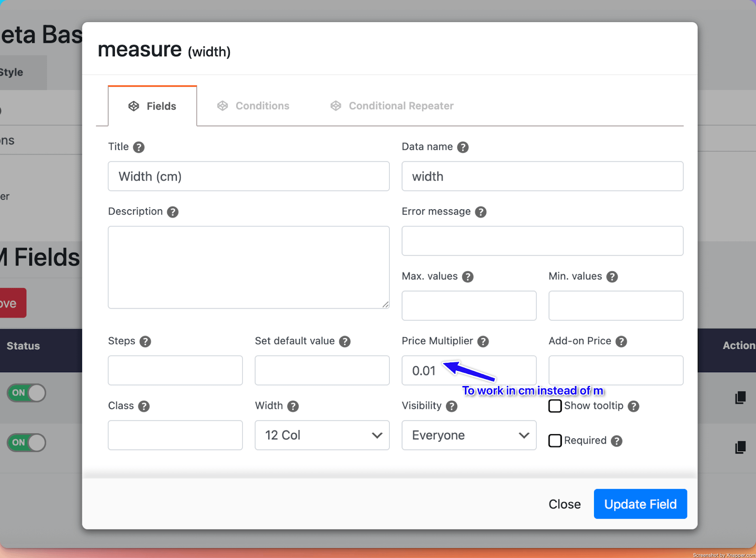Open the Conditional Repeater tab
This screenshot has height=558, width=756.
coord(392,106)
